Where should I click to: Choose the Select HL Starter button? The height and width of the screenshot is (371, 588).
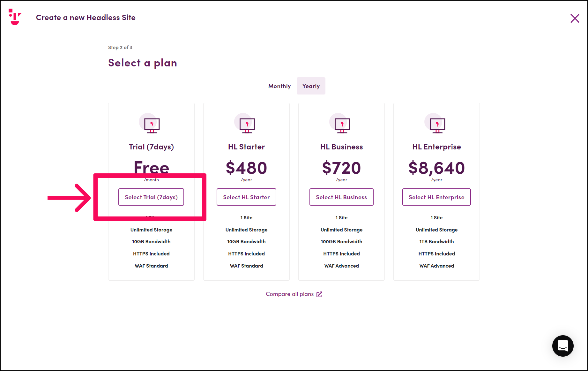[x=246, y=197]
